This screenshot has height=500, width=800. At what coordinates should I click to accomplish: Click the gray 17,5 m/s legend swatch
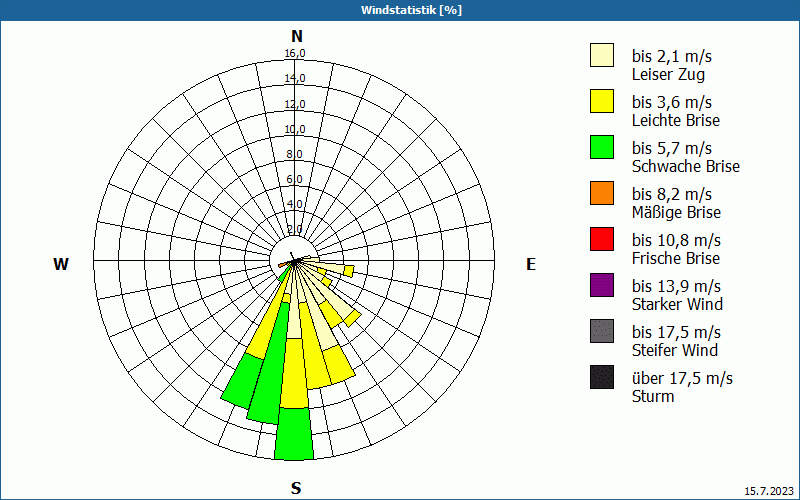point(602,331)
